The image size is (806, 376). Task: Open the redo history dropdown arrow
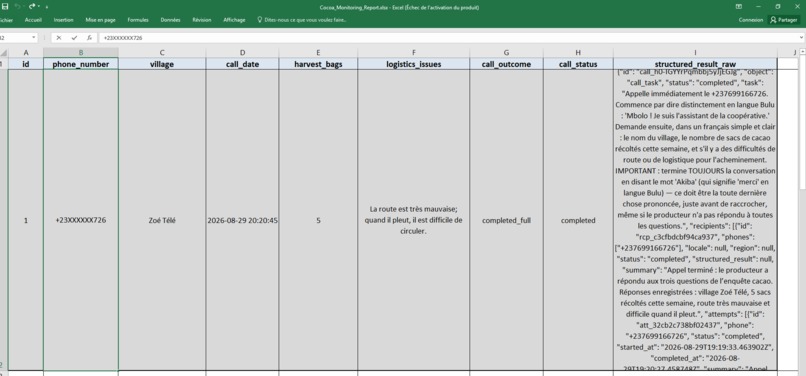39,7
